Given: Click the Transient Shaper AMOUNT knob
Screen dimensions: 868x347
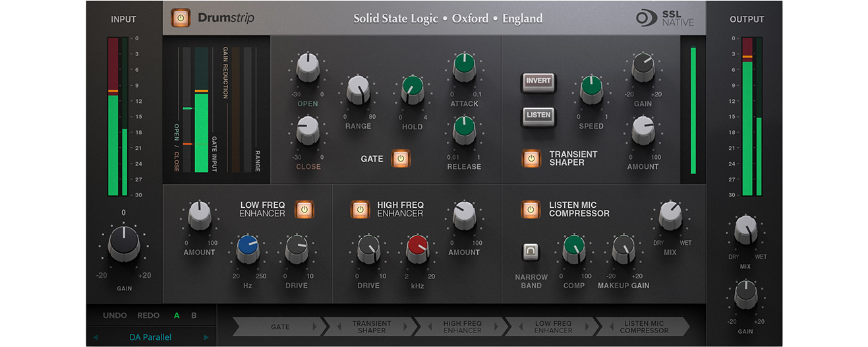Looking at the screenshot, I should click(643, 129).
